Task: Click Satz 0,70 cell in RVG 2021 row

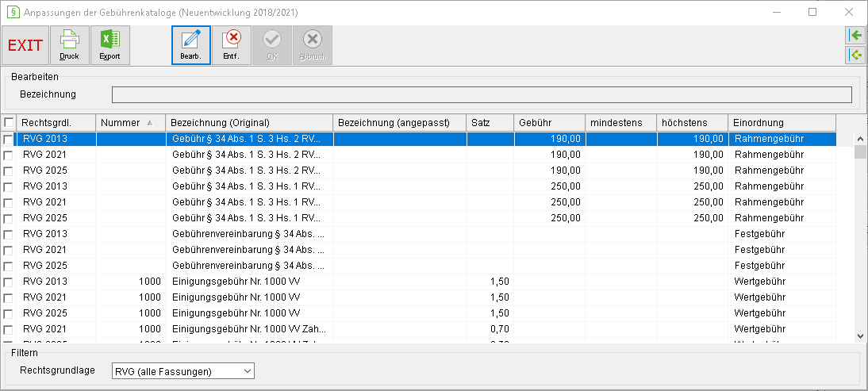Action: [x=500, y=330]
